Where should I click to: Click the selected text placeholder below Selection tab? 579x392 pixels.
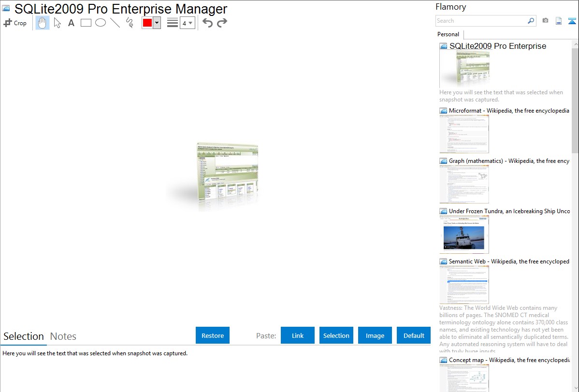[x=95, y=353]
